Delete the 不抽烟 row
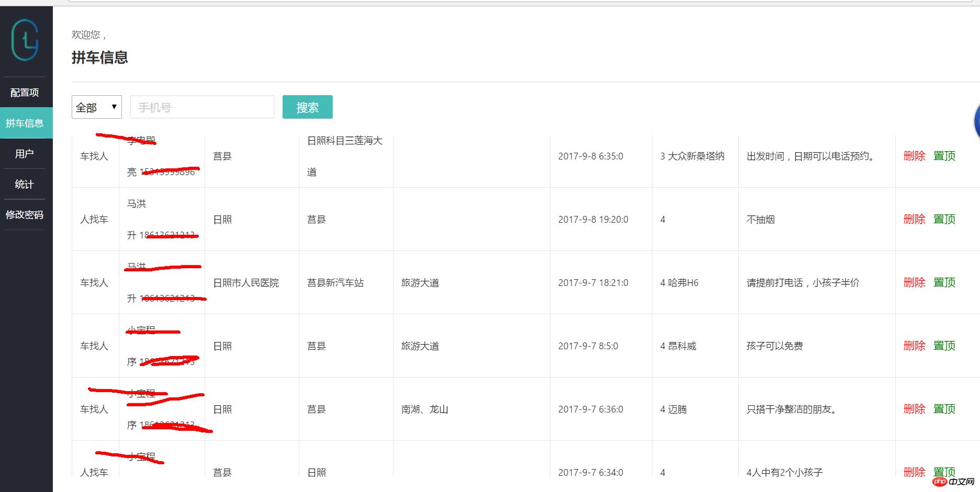Screen dimensions: 980x492 point(915,219)
